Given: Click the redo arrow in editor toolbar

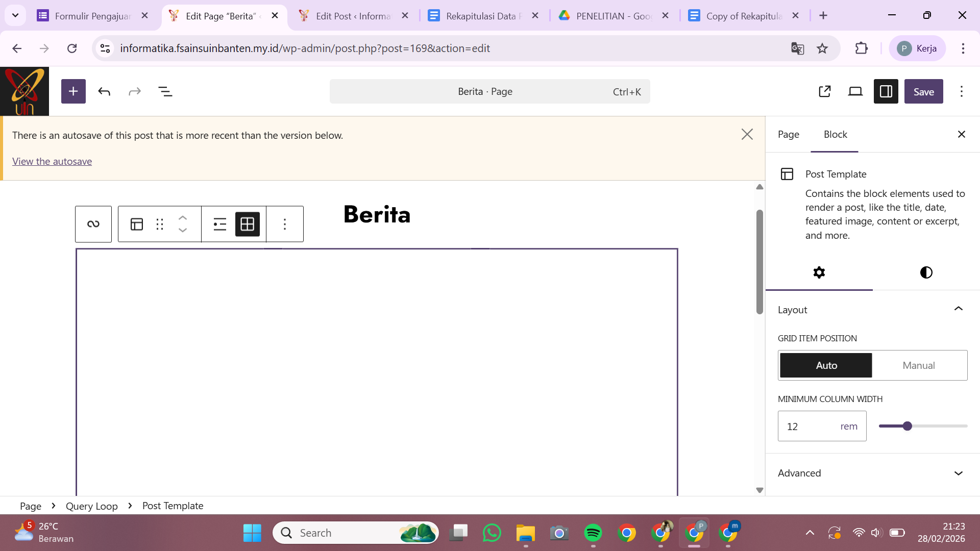Looking at the screenshot, I should 135,91.
